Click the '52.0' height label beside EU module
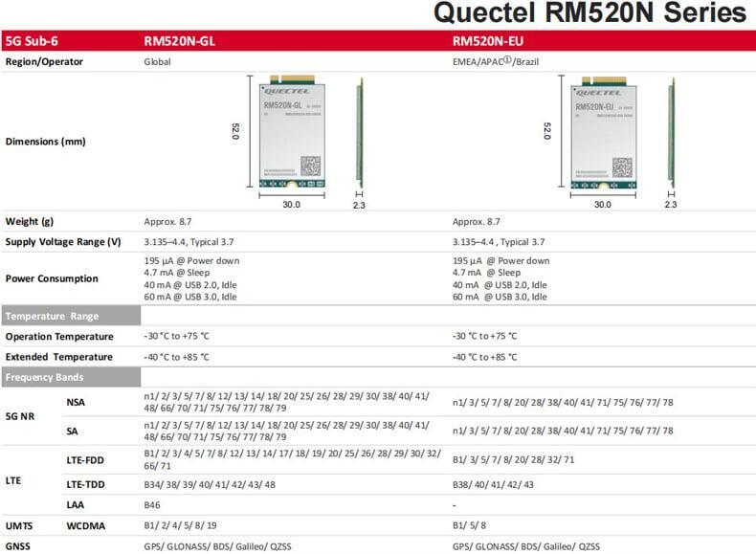 [x=546, y=131]
